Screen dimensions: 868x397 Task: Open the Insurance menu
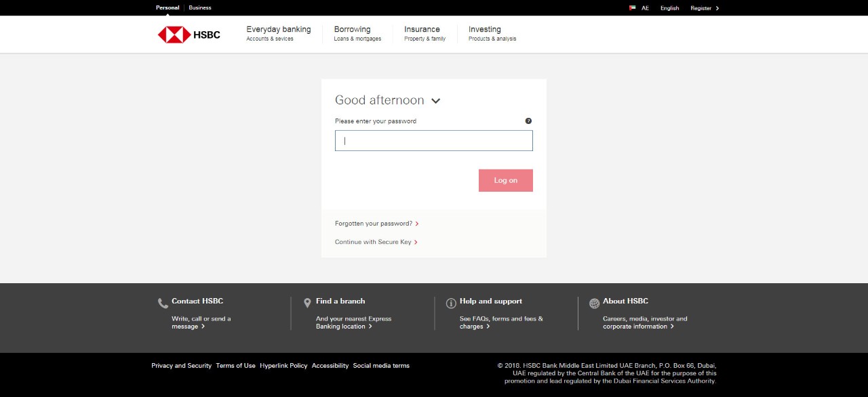425,34
